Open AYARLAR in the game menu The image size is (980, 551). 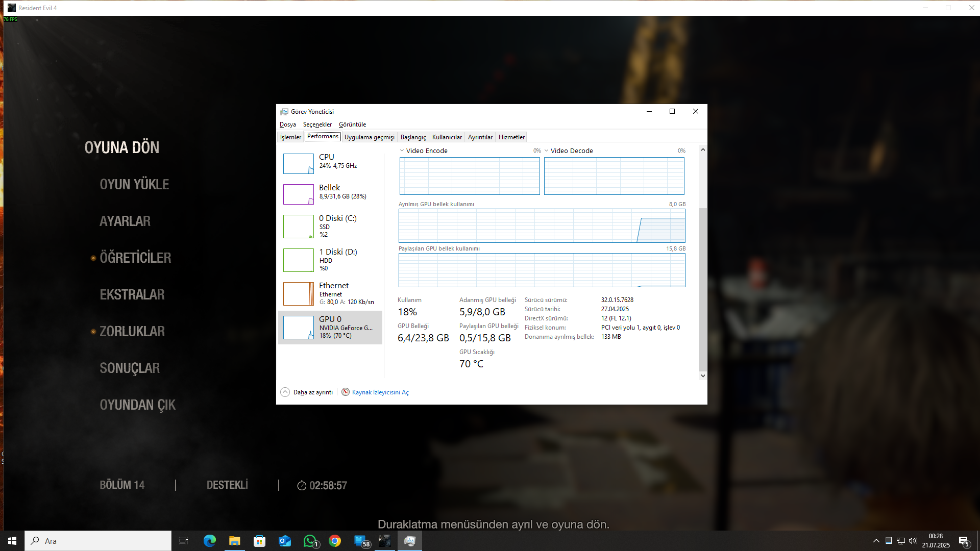tap(125, 221)
